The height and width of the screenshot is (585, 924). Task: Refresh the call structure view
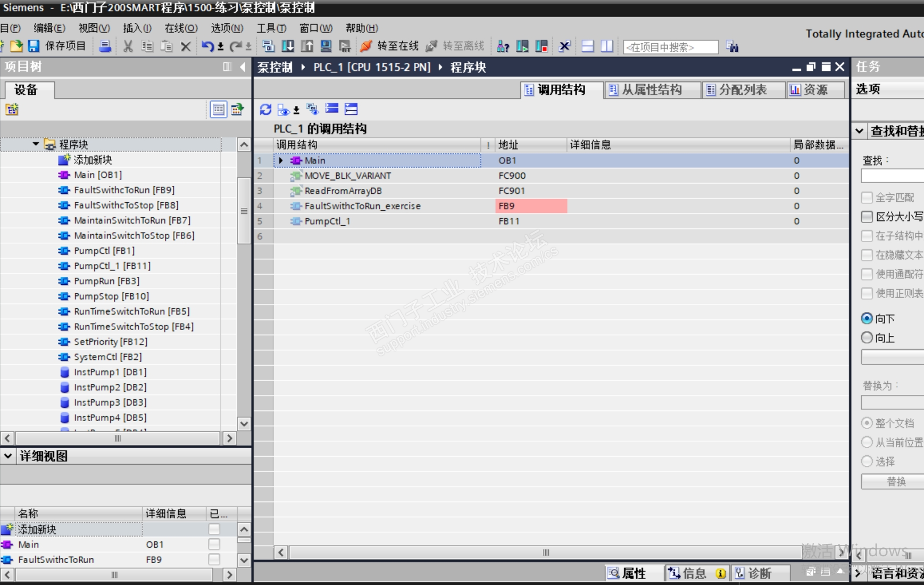point(265,110)
